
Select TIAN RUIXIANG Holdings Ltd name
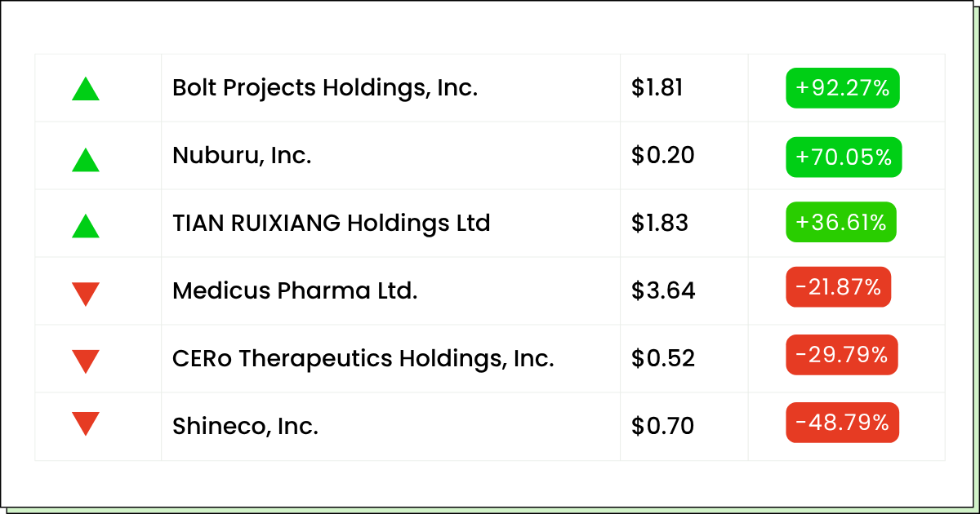coord(332,223)
